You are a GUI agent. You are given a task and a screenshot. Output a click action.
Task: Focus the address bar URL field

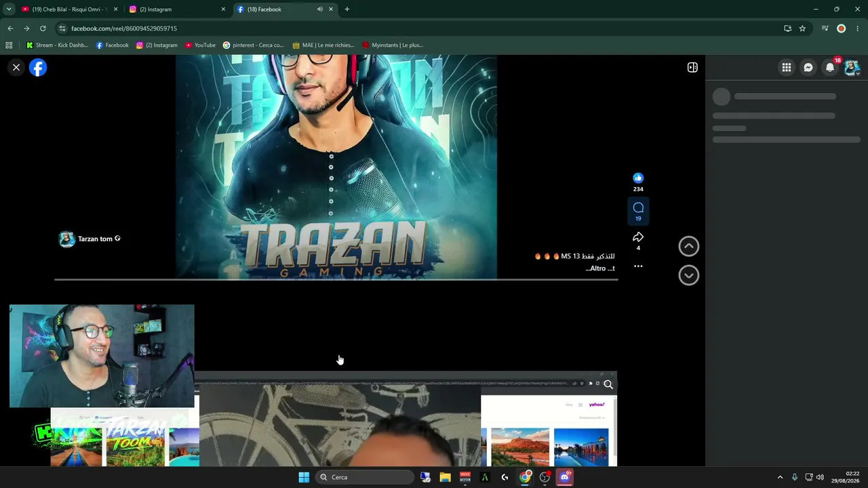(x=420, y=28)
